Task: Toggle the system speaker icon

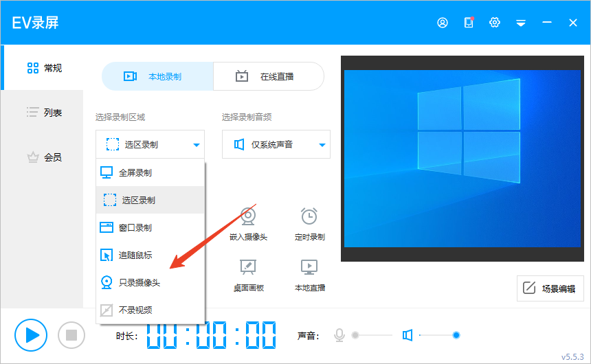Action: tap(407, 335)
